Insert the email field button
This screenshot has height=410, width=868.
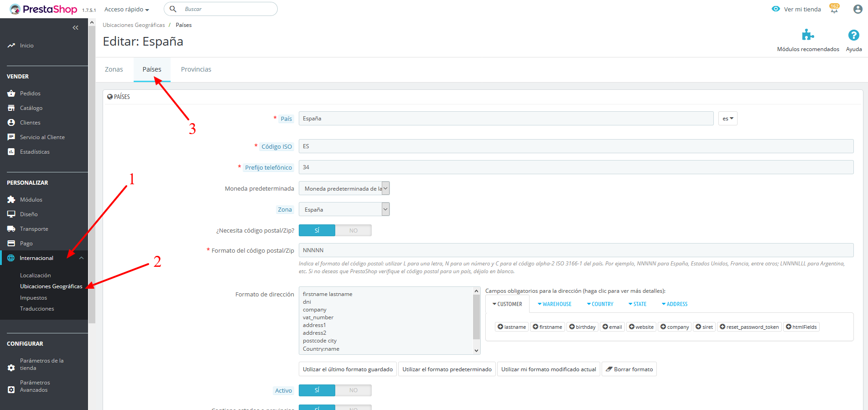pyautogui.click(x=612, y=327)
